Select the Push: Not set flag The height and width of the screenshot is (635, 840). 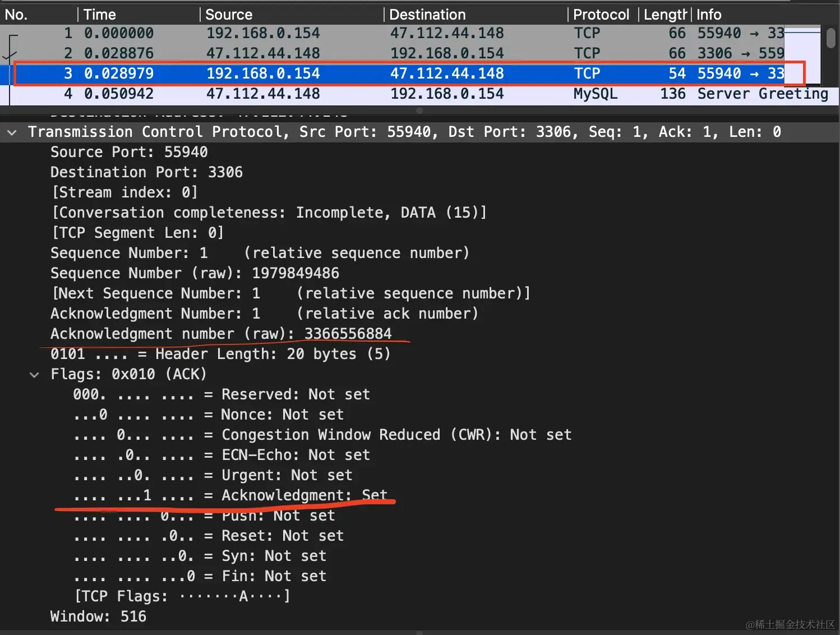tap(204, 516)
